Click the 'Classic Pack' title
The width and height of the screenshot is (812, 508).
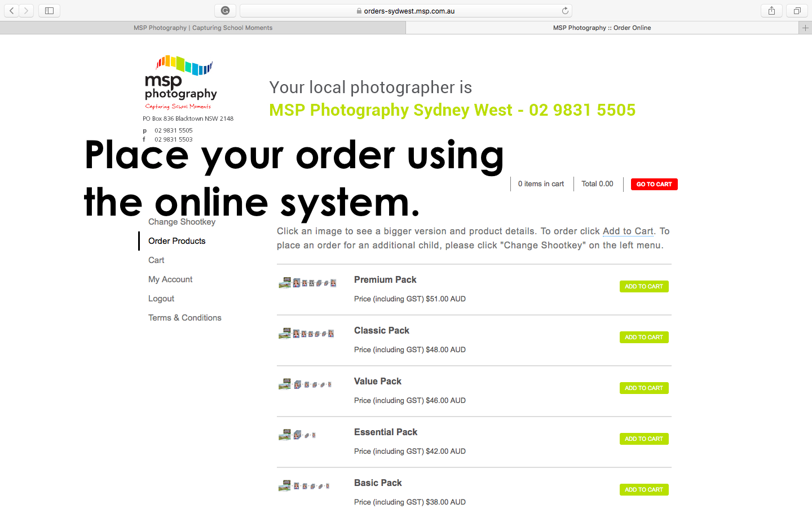(x=382, y=330)
